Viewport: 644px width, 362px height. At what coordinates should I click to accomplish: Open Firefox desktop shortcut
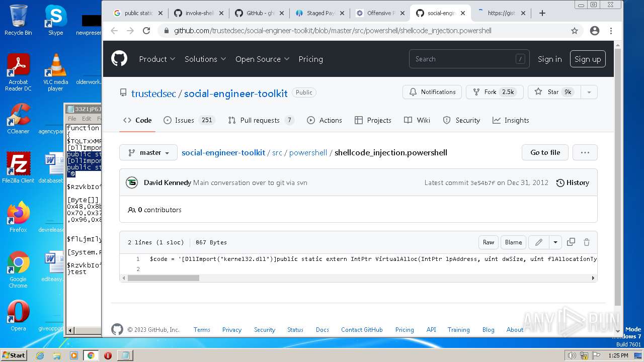click(x=18, y=217)
